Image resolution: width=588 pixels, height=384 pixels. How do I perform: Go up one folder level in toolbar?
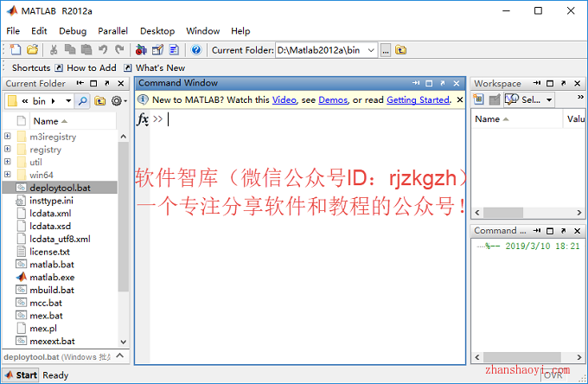coord(401,50)
